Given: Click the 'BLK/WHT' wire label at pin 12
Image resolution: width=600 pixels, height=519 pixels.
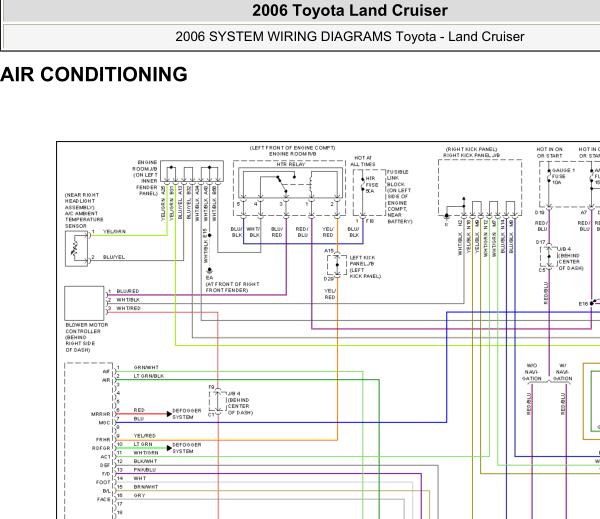Looking at the screenshot, I should pyautogui.click(x=145, y=461).
